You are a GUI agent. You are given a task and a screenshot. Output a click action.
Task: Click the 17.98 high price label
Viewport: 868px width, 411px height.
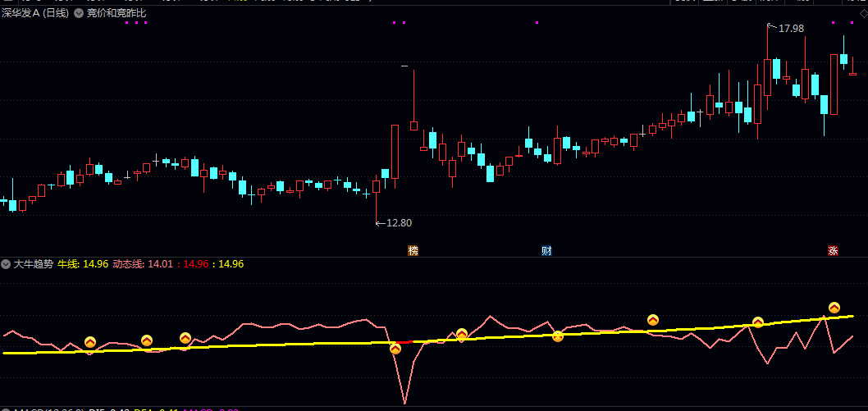[x=791, y=28]
